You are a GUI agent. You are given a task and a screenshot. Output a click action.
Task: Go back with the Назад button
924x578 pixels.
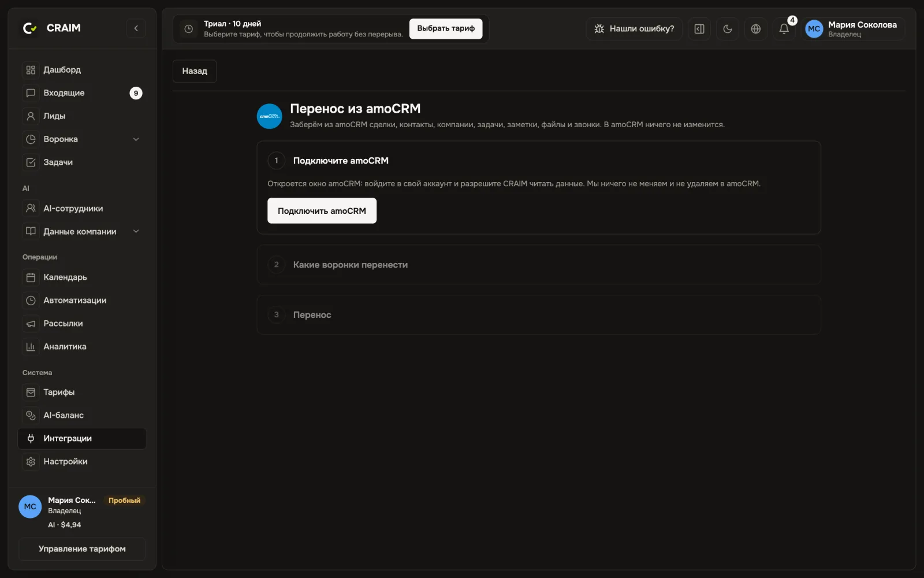pos(195,71)
